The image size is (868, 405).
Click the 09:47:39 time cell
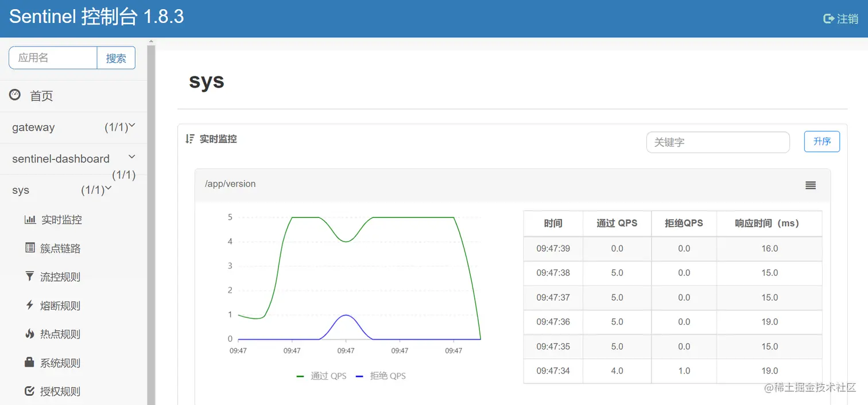(x=553, y=248)
